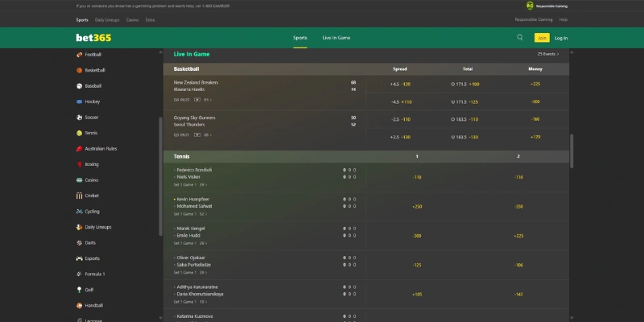Image resolution: width=644 pixels, height=322 pixels.
Task: Select Oliver Ojakaar -125 odds
Action: pos(417,266)
